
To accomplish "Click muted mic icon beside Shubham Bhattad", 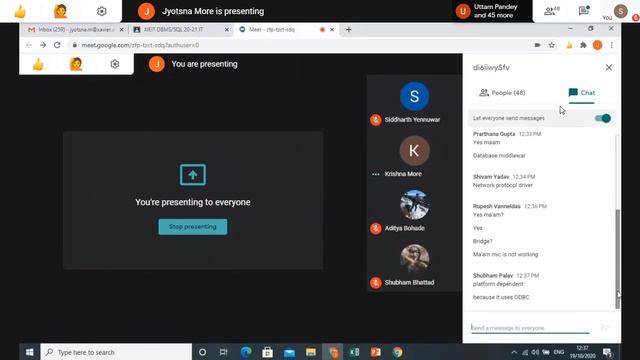I will click(x=376, y=282).
